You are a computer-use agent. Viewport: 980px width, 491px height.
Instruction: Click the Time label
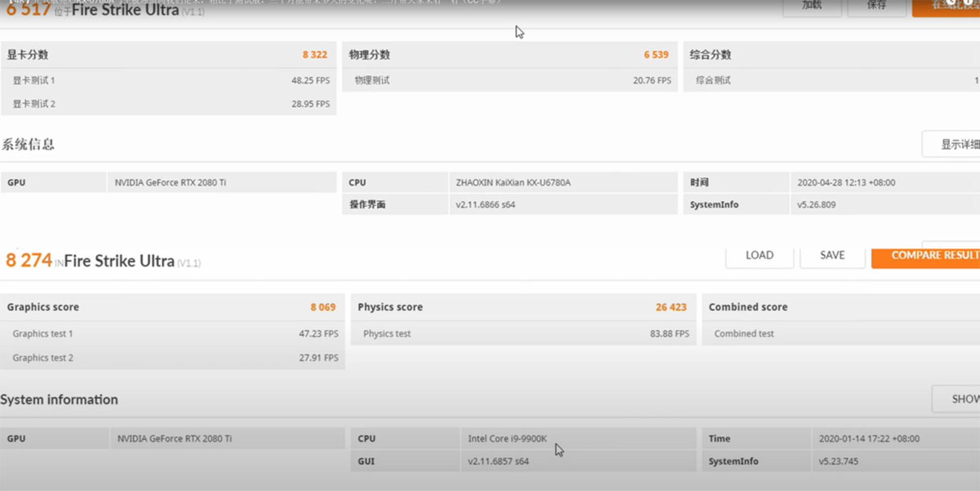[719, 438]
